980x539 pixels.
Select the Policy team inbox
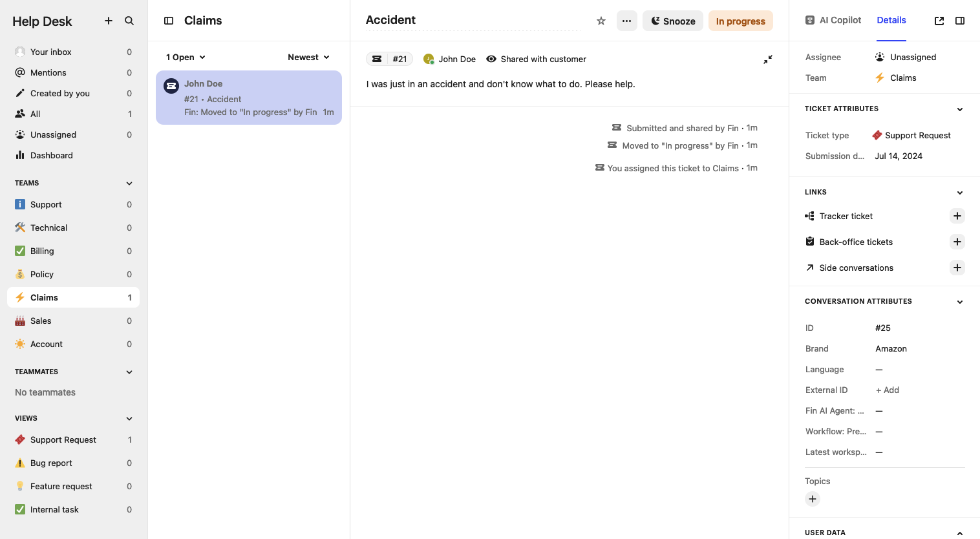(73, 274)
